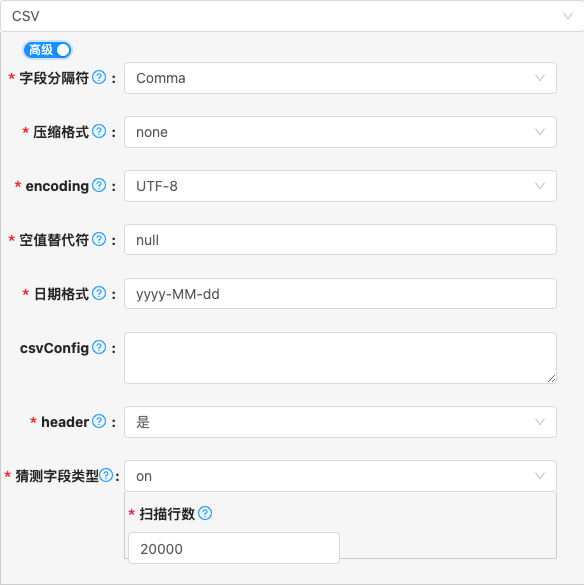The image size is (584, 585).
Task: Show help for 猜测字段类型
Action: tap(106, 476)
